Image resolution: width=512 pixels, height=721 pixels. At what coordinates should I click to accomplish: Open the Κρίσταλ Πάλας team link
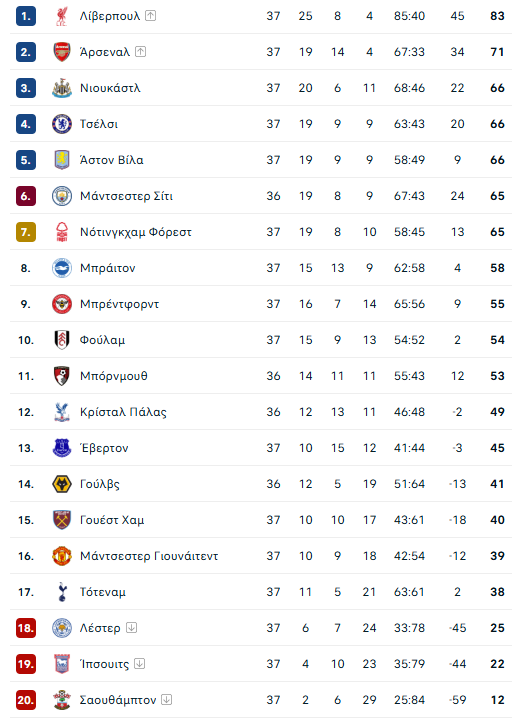tap(123, 412)
